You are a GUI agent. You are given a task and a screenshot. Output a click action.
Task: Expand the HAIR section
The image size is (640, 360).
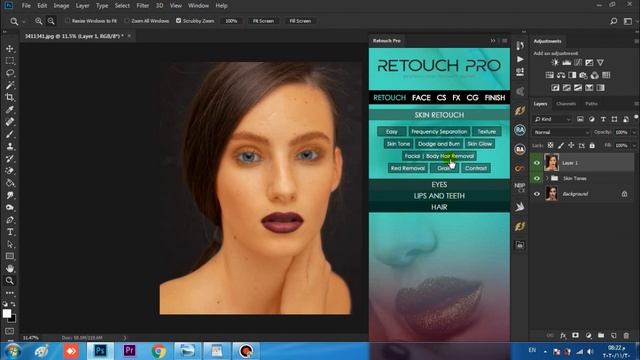tap(439, 207)
